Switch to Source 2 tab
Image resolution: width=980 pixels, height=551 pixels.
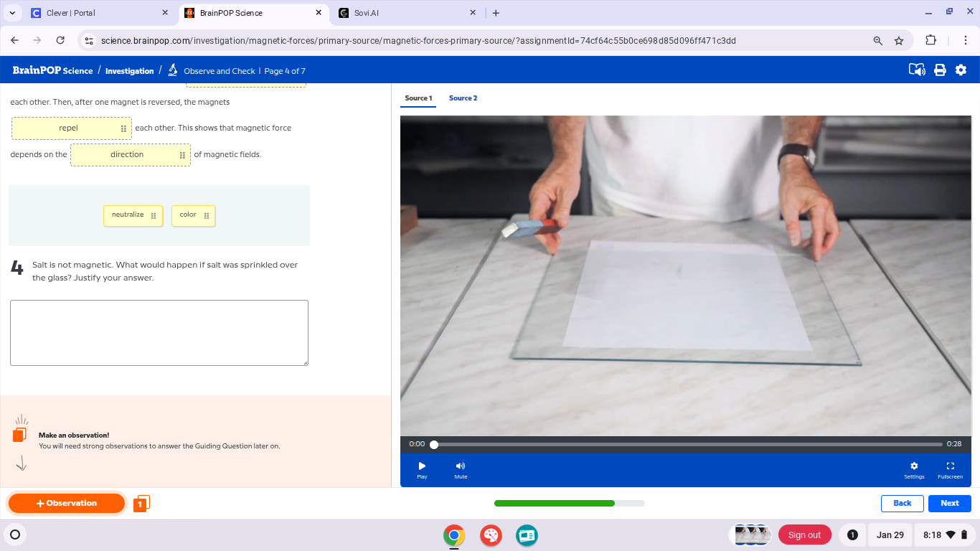(x=463, y=98)
